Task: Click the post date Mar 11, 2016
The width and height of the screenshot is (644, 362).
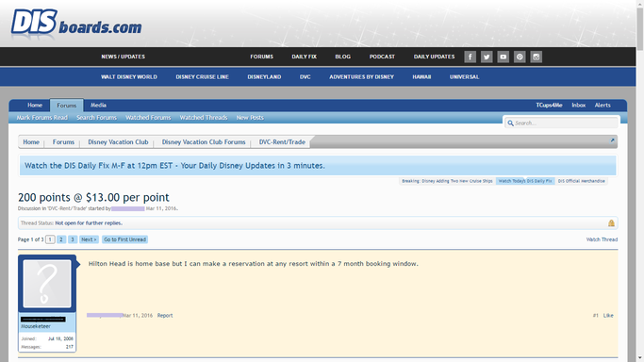Action: [137, 315]
